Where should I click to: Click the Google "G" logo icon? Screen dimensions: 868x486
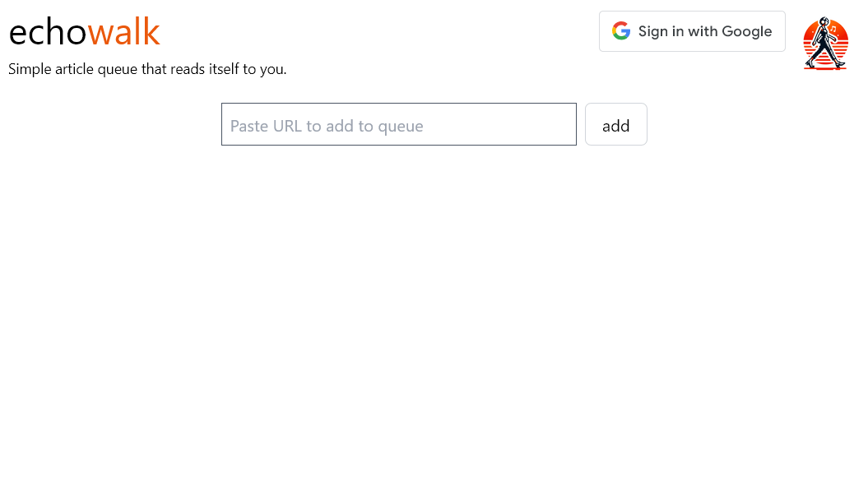621,31
